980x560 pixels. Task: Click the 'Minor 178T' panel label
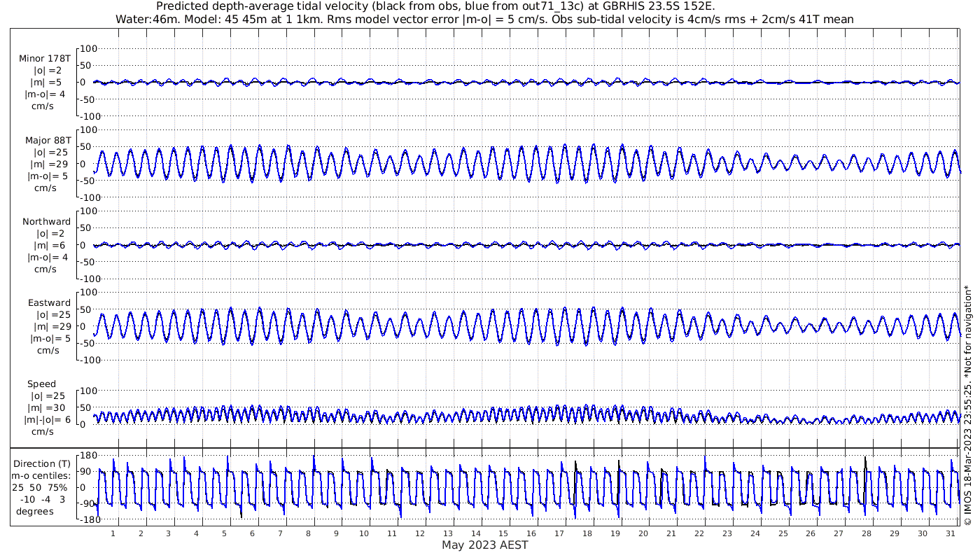45,58
